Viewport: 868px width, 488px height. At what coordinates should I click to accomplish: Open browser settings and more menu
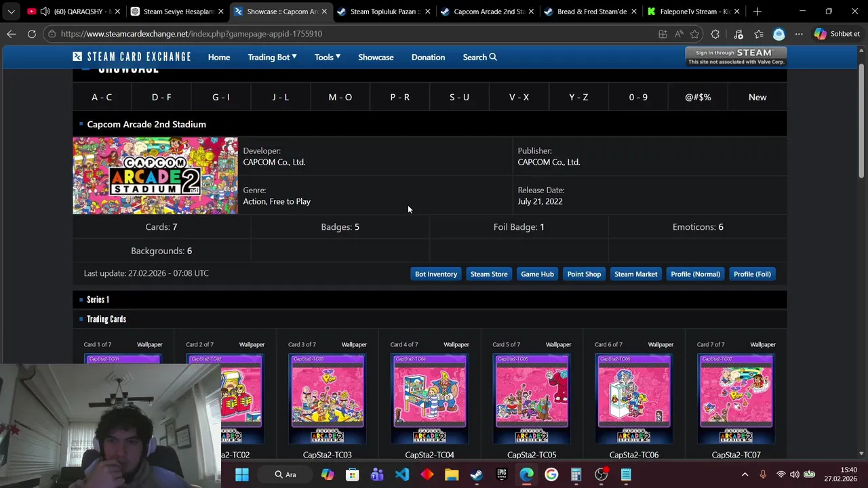coord(799,34)
